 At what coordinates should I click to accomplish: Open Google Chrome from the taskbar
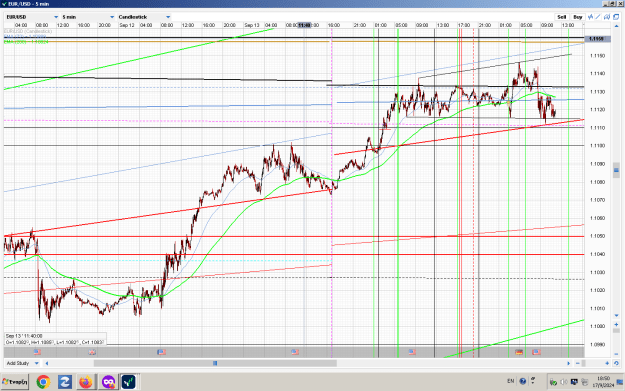click(43, 382)
